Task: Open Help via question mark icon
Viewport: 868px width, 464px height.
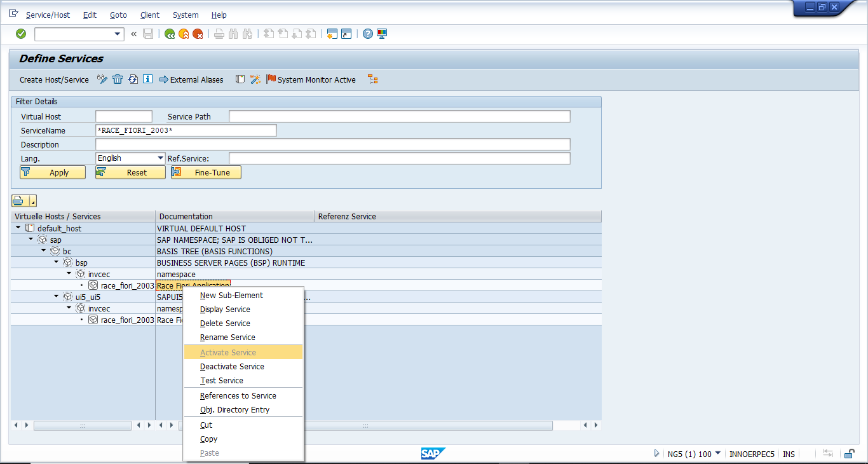Action: 367,34
